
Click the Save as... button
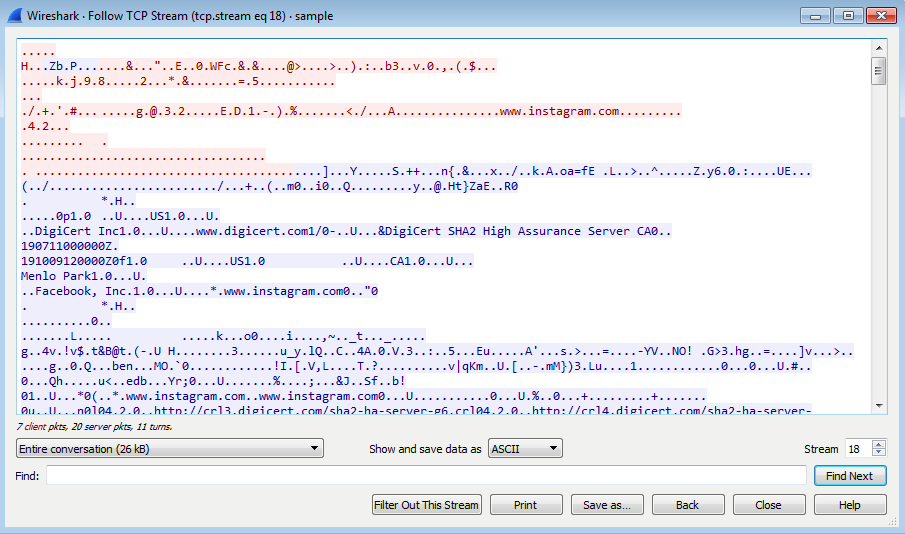607,505
